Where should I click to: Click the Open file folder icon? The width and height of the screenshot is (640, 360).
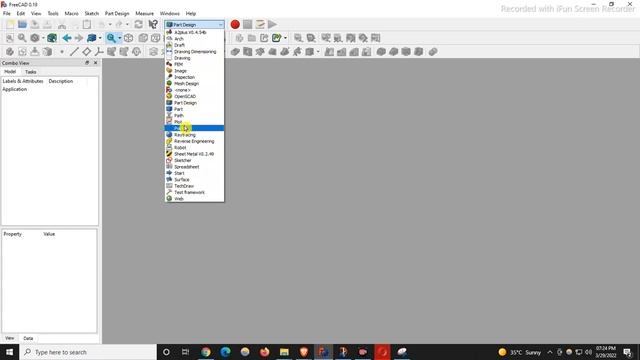[22, 24]
